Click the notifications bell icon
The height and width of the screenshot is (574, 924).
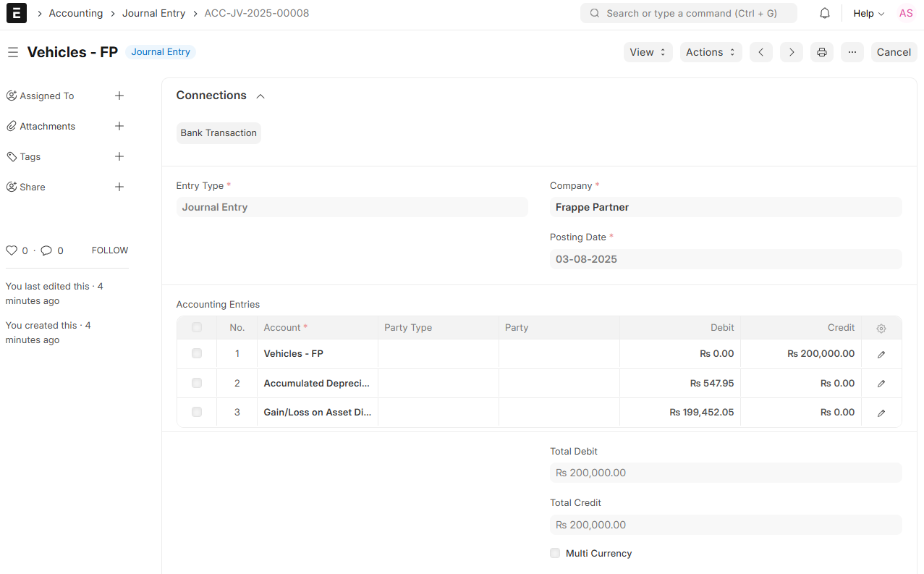(x=824, y=14)
